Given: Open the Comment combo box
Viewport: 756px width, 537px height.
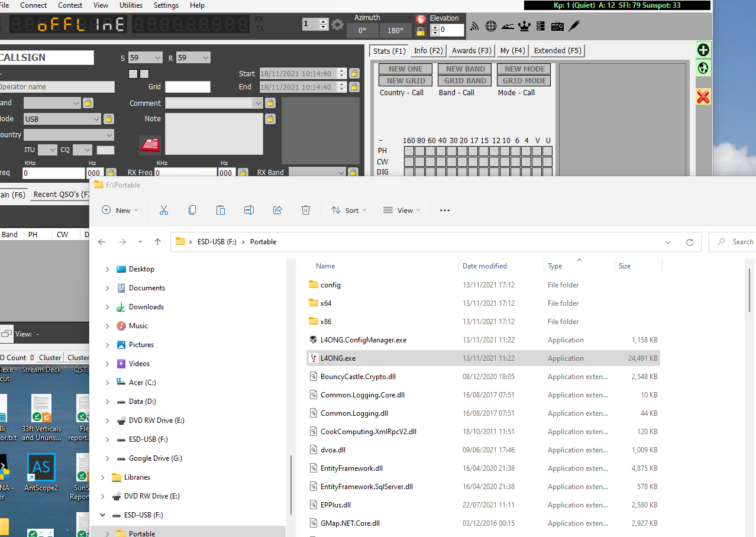Looking at the screenshot, I should (214, 103).
